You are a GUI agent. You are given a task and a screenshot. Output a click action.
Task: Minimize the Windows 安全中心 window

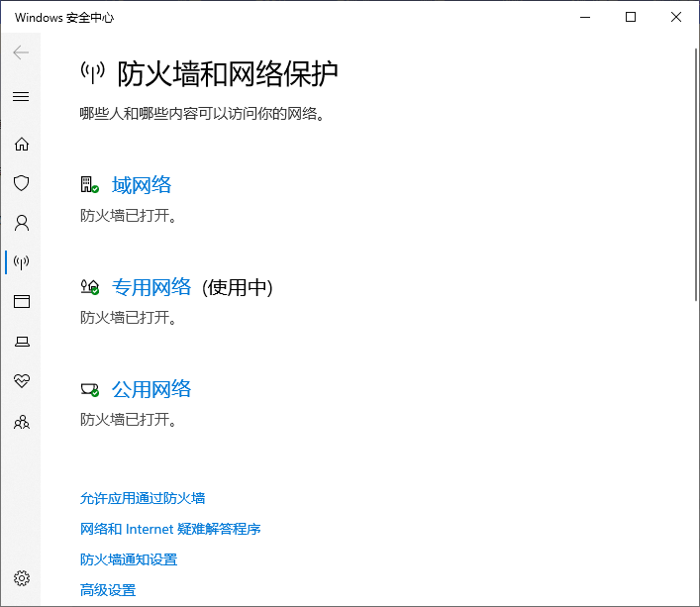tap(585, 18)
